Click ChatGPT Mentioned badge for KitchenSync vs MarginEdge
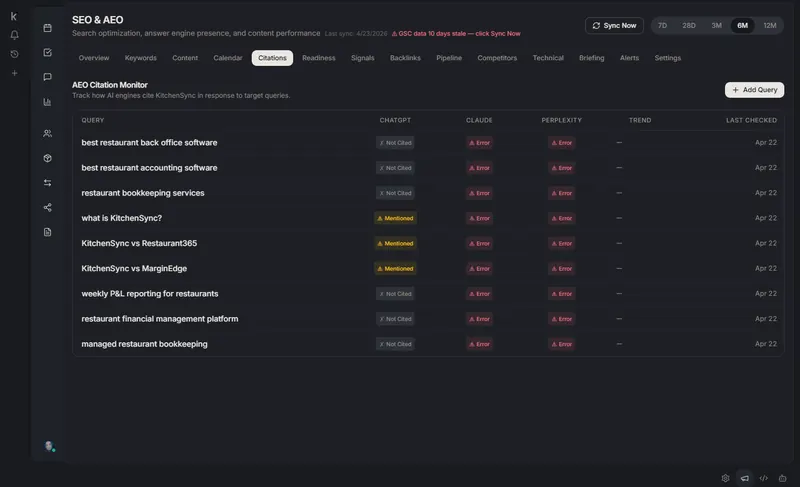This screenshot has height=487, width=800. click(x=395, y=268)
